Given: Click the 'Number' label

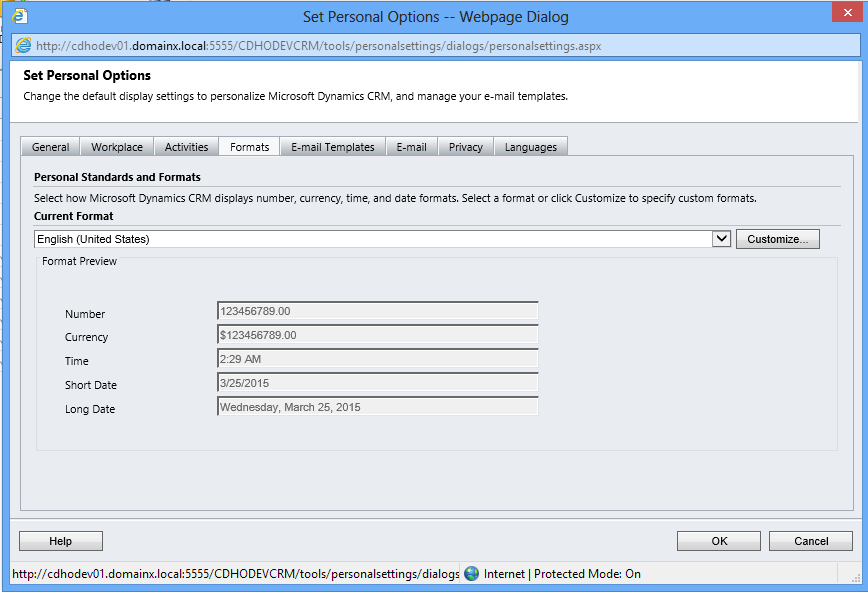Looking at the screenshot, I should 85,313.
